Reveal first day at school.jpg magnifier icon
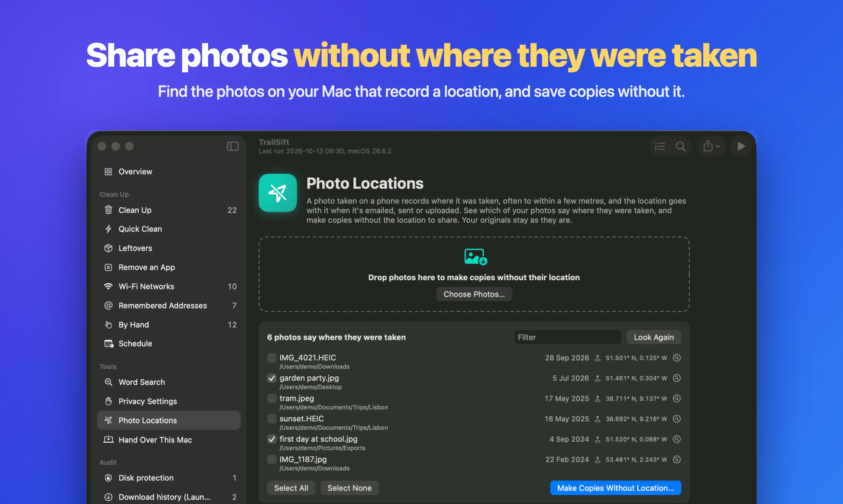The width and height of the screenshot is (843, 504). pyautogui.click(x=677, y=439)
